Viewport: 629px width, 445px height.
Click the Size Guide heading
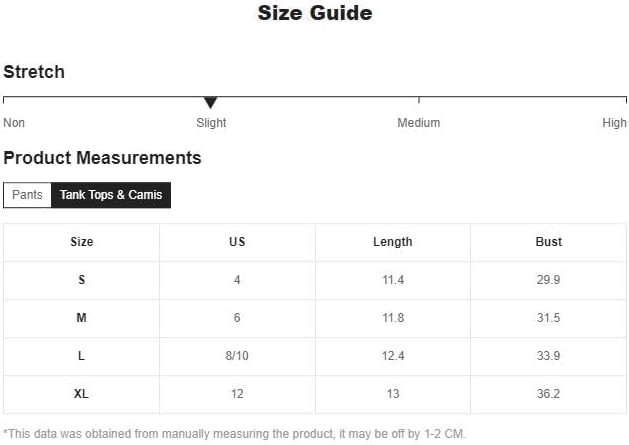[315, 13]
